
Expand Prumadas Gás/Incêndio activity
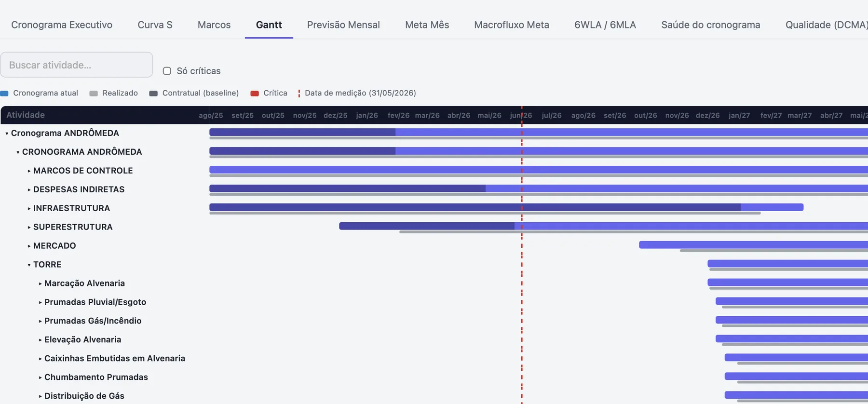click(x=40, y=321)
